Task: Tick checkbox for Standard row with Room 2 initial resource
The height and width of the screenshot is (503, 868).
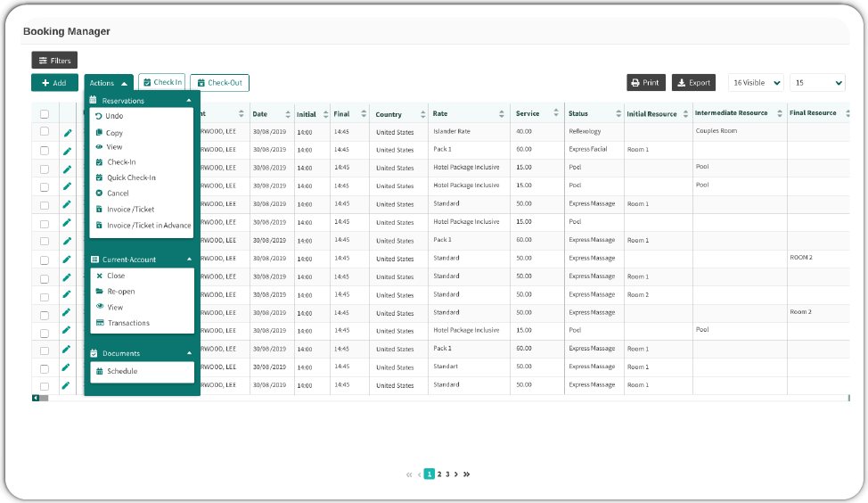Action: [x=45, y=296]
